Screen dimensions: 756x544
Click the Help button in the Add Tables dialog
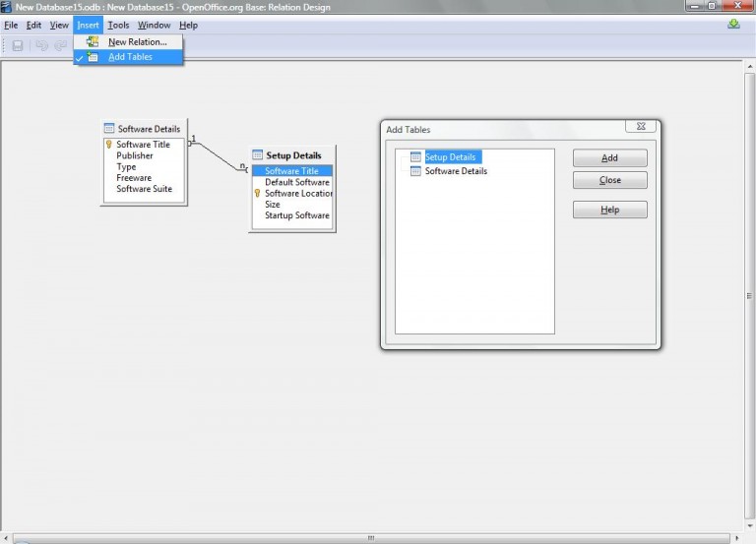[610, 210]
